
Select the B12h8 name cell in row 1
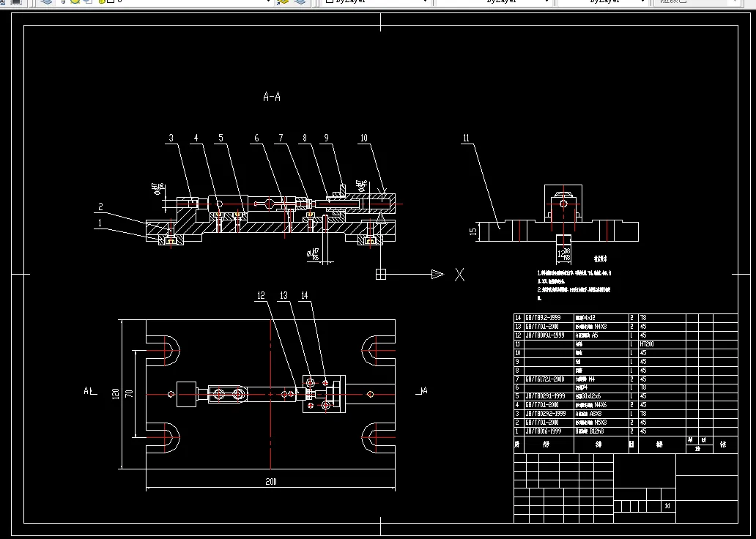[x=601, y=431]
